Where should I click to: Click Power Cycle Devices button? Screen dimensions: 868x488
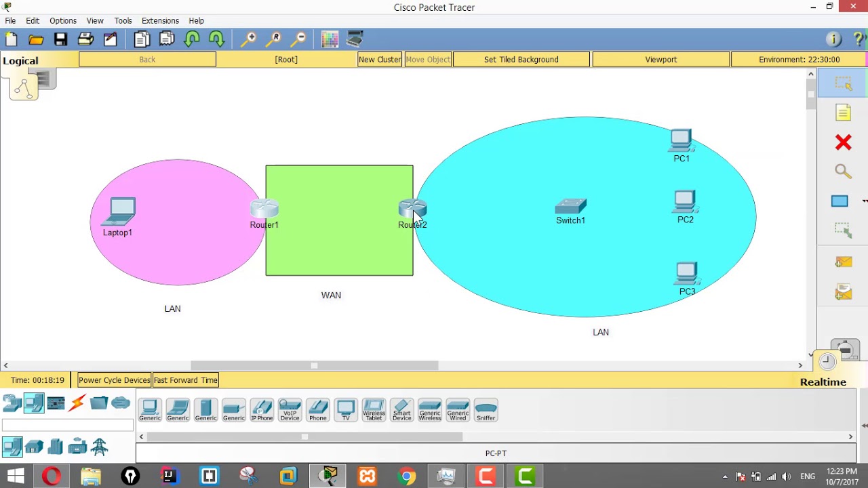(x=114, y=380)
